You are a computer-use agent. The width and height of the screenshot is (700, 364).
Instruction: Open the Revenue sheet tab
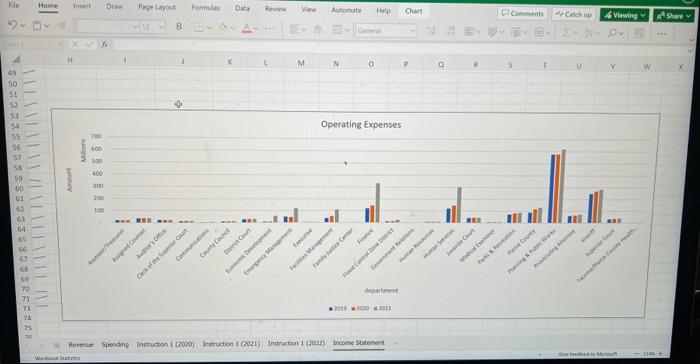coord(81,345)
